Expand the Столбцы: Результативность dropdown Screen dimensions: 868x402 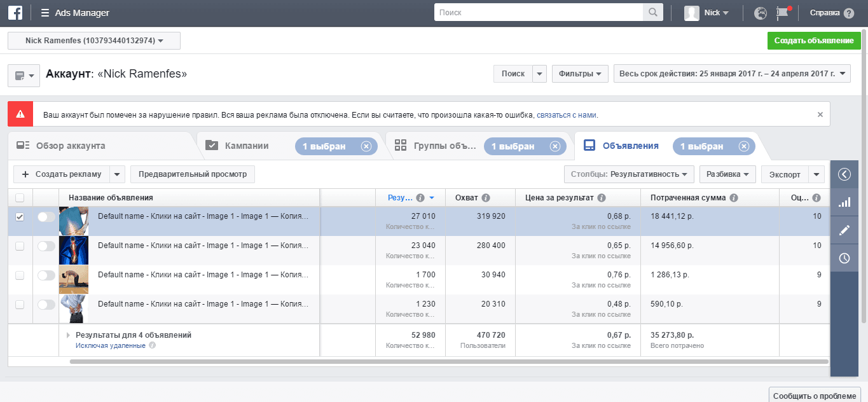[x=628, y=174]
